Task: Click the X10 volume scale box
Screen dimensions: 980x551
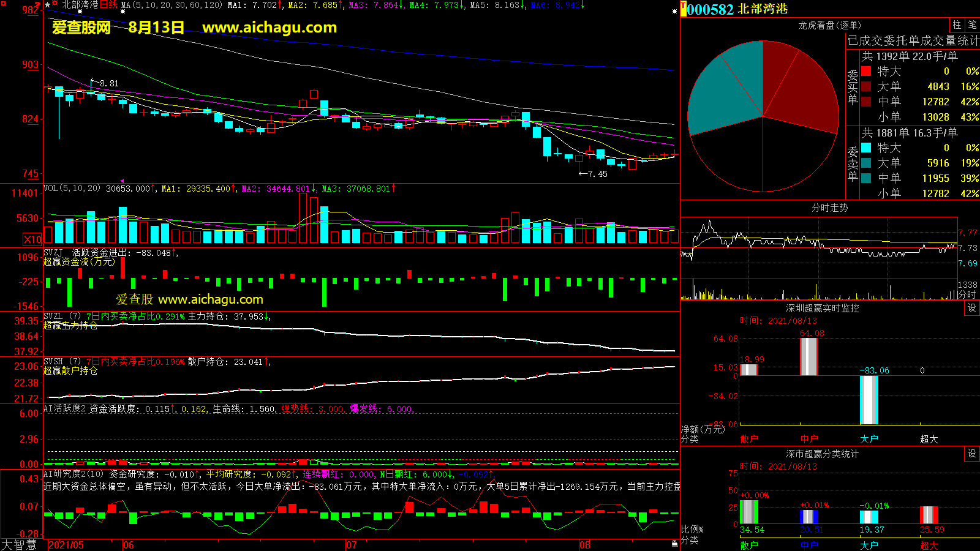Action: (x=32, y=239)
